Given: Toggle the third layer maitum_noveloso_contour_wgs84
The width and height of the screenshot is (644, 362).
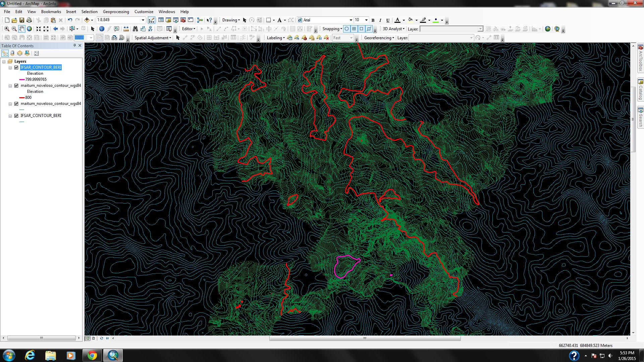Looking at the screenshot, I should click(16, 104).
